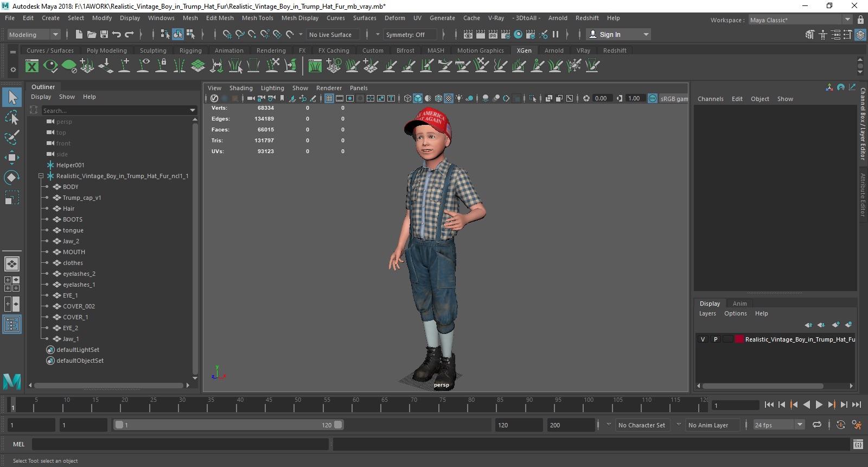
Task: Toggle layer visibility V box
Action: [x=703, y=339]
